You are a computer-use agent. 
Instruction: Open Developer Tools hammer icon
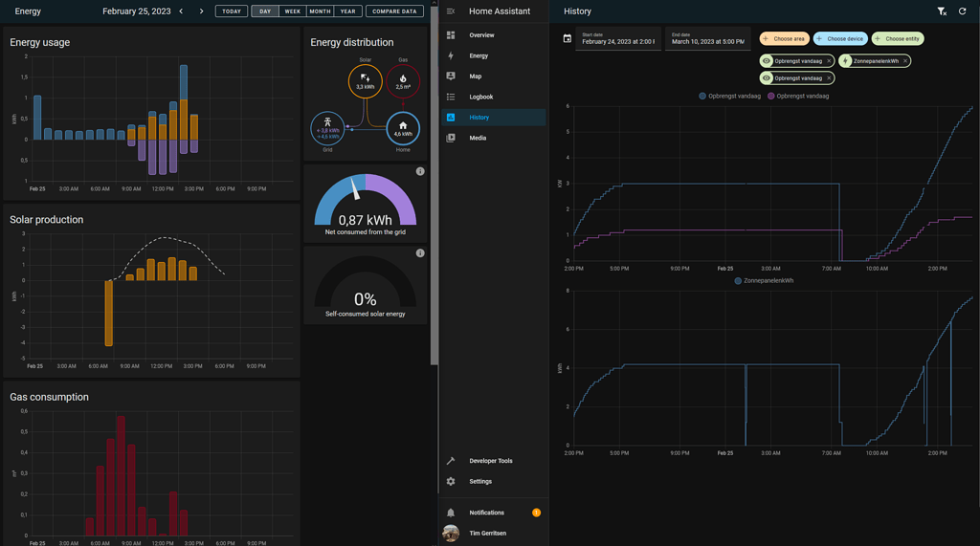point(451,461)
